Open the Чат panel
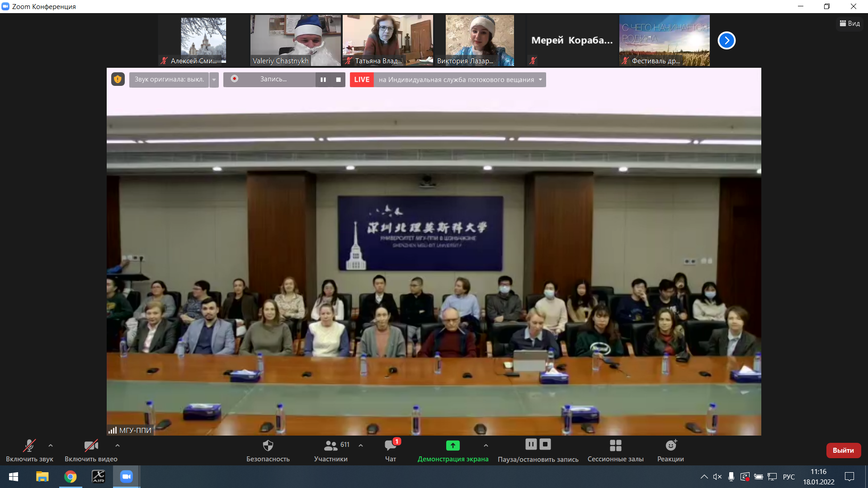Image resolution: width=868 pixels, height=488 pixels. 391,450
